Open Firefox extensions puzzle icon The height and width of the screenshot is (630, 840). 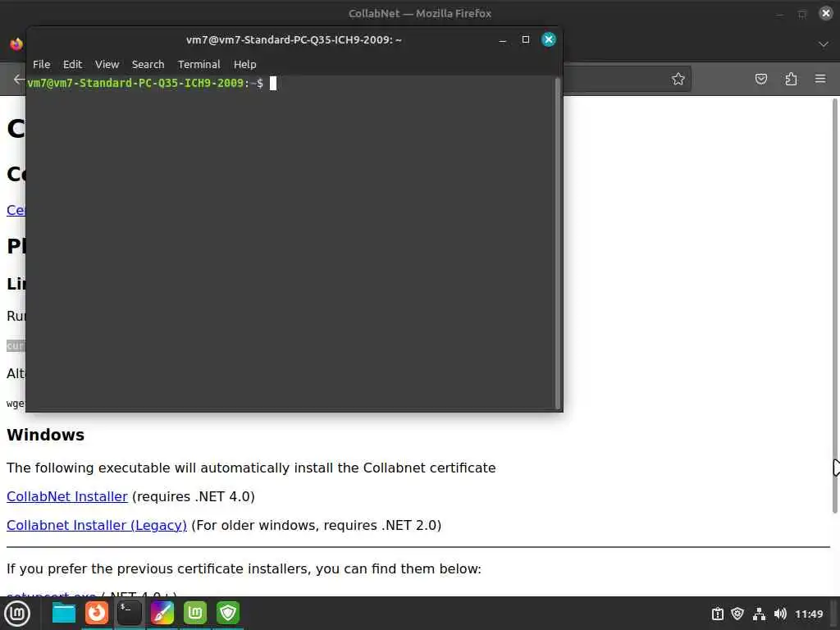(x=791, y=79)
